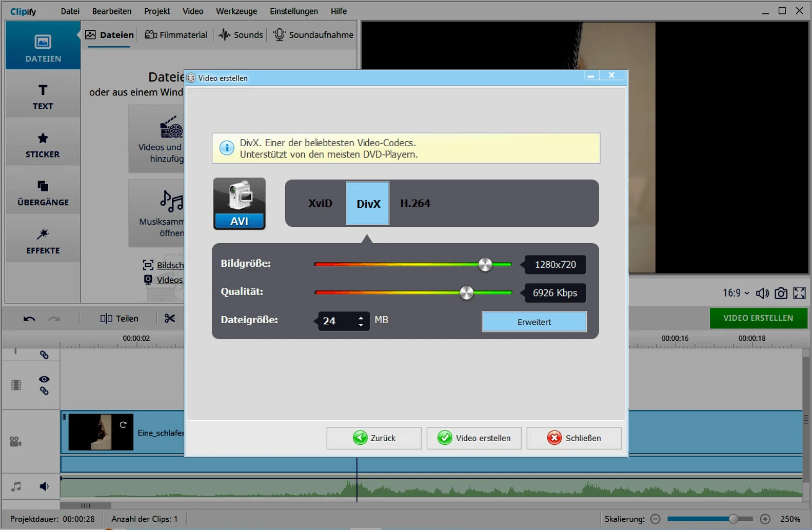
Task: Click the rotate icon on clip thumbnail
Action: [x=123, y=424]
